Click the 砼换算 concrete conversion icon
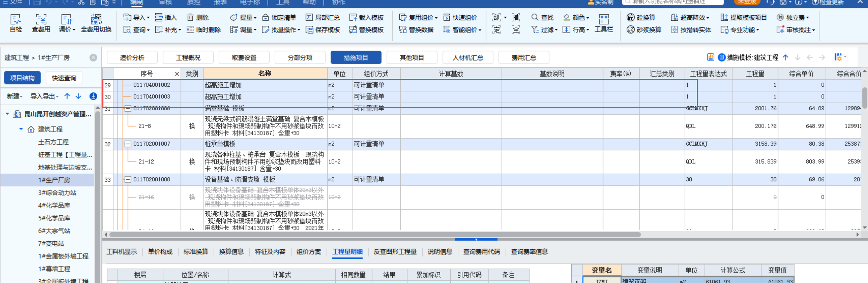The image size is (868, 283). (x=631, y=18)
